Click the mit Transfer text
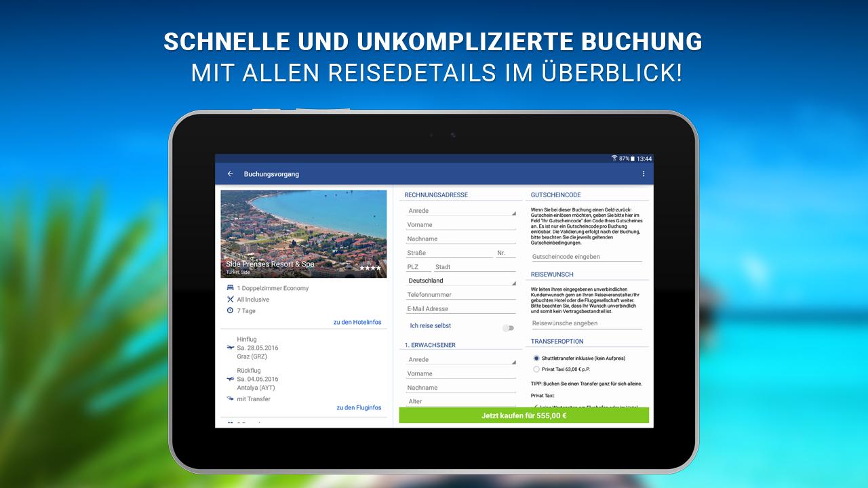Viewport: 868px width, 488px height. point(254,399)
